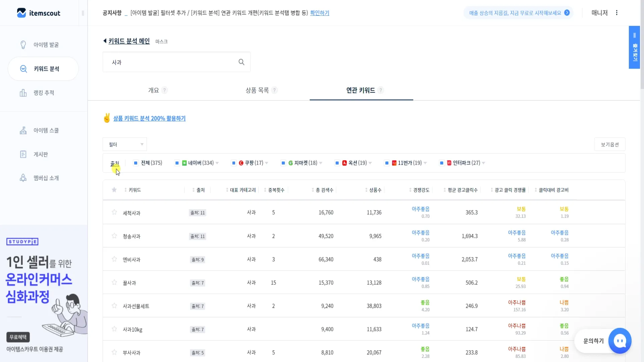644x362 pixels.
Task: Expand the 네이버 (334) dropdown arrow
Action: point(217,163)
